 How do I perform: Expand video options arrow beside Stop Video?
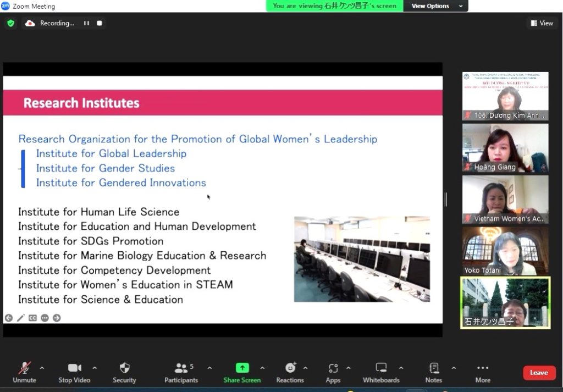[95, 368]
